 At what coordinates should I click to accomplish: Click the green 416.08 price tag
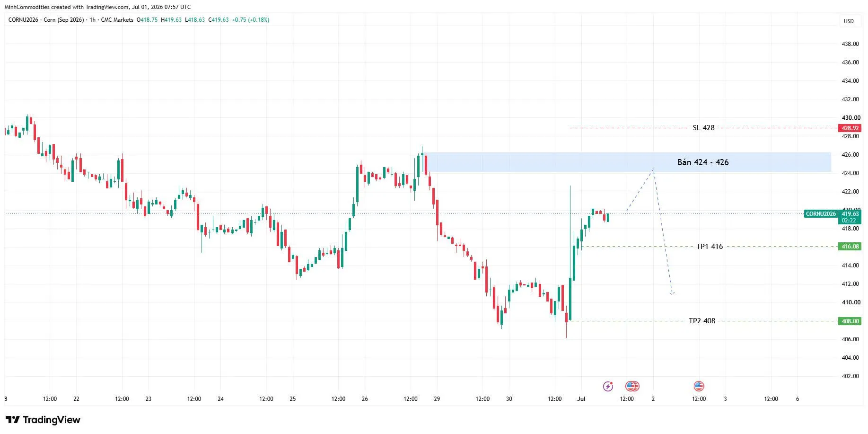tap(850, 247)
